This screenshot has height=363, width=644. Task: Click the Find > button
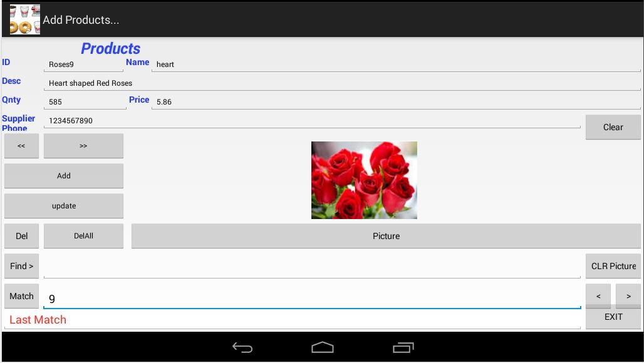click(x=21, y=266)
